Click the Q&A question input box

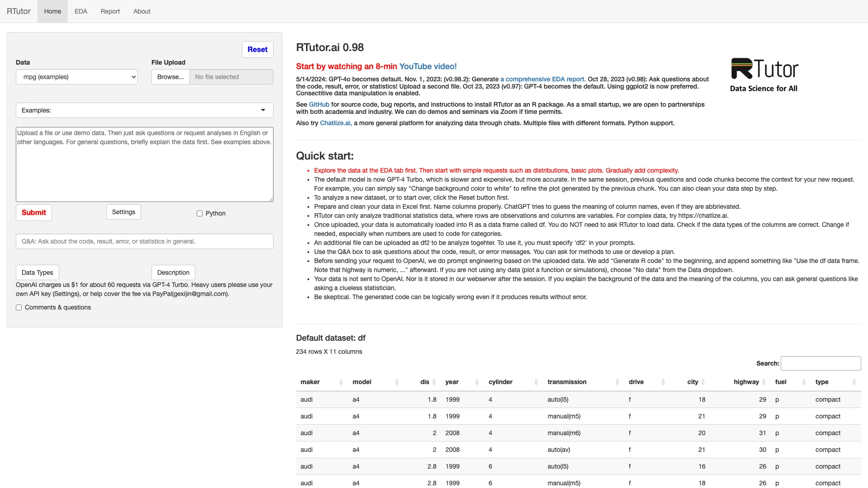145,241
